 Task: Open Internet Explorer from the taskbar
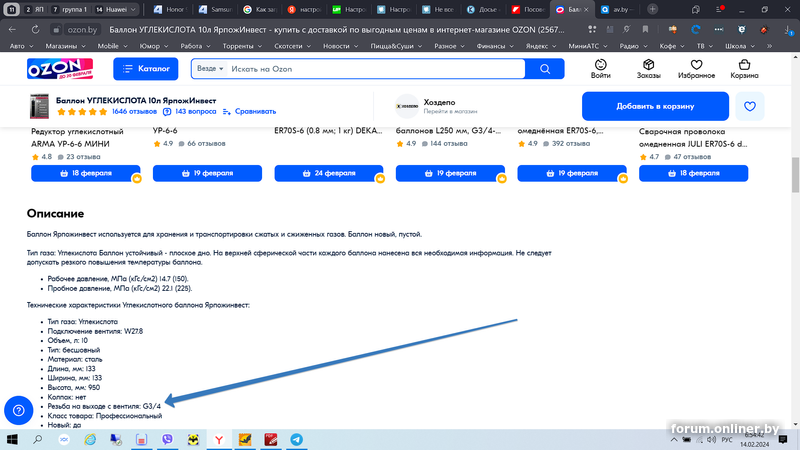point(90,439)
